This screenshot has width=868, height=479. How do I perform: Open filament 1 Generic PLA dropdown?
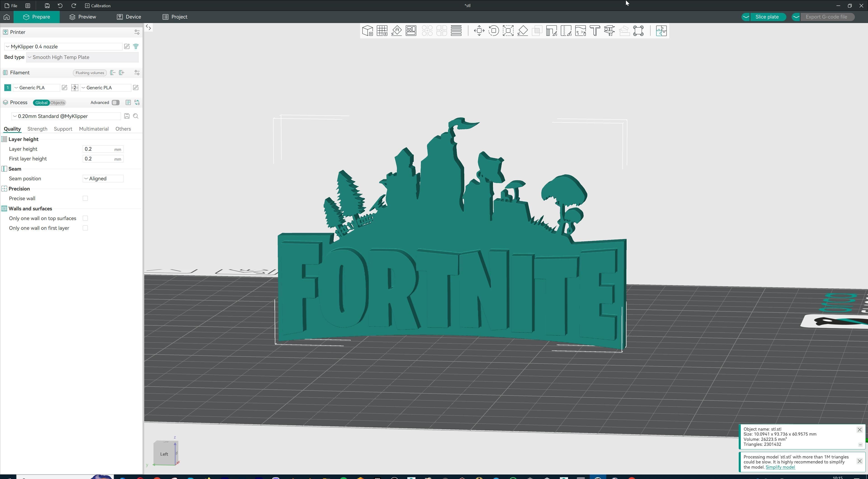pyautogui.click(x=36, y=88)
